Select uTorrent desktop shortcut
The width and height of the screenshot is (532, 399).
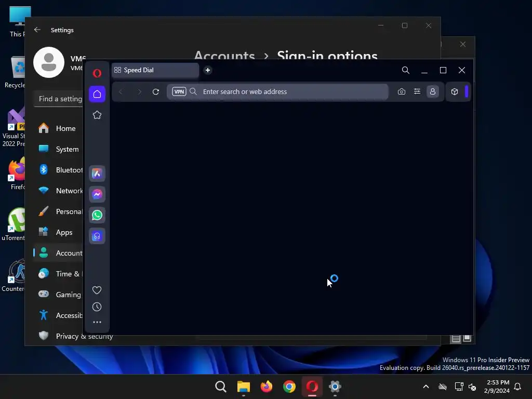(13, 224)
